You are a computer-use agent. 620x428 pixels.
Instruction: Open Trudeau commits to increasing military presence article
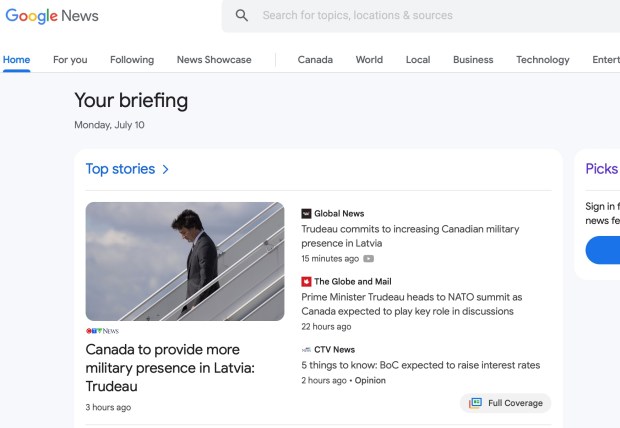(x=410, y=236)
